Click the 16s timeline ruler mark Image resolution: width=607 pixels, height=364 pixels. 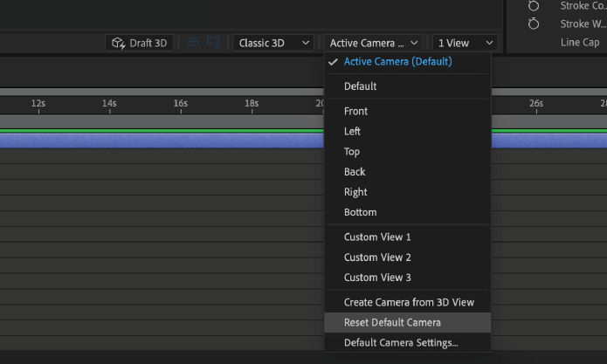[x=181, y=104]
